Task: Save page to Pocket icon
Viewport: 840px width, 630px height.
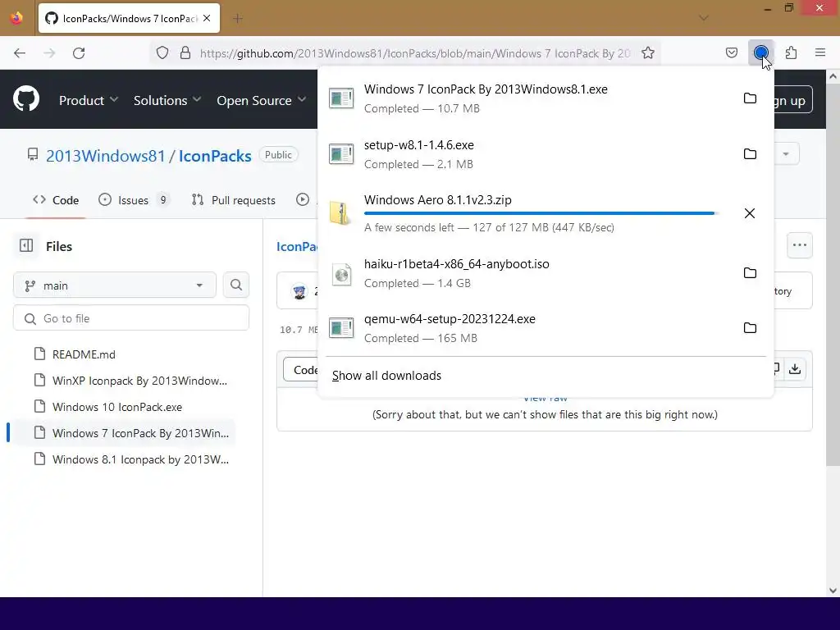Action: (x=731, y=52)
